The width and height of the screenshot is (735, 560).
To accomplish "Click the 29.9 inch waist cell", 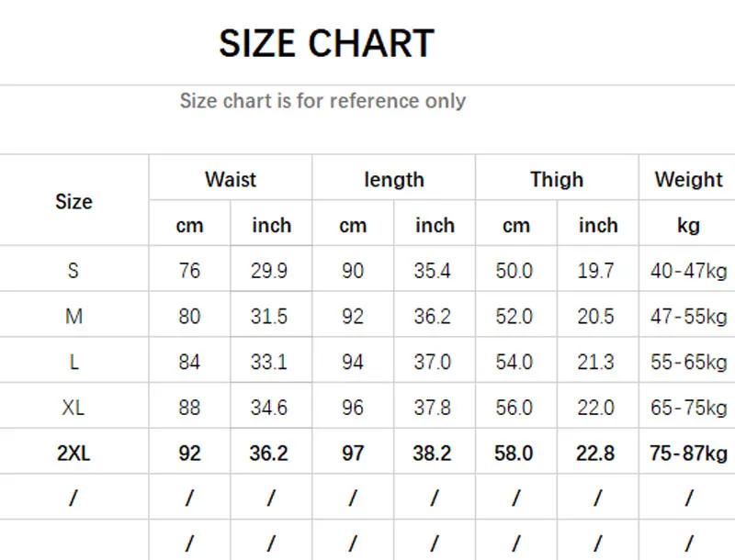I will [269, 271].
